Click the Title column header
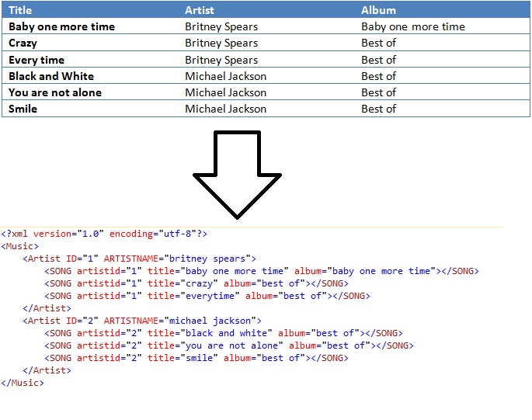532x420 pixels. pos(20,10)
